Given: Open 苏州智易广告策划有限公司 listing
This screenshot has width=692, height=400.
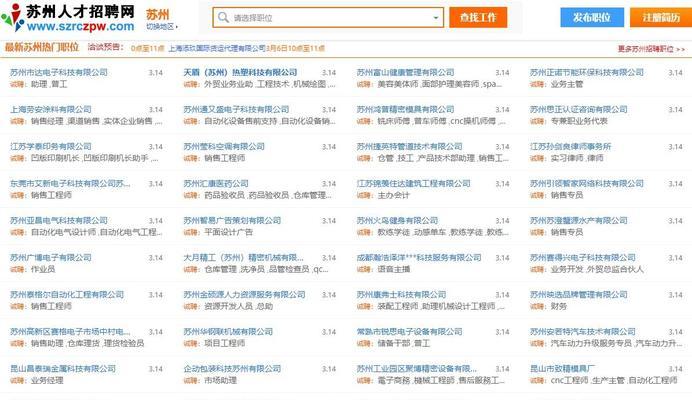Looking at the screenshot, I should 232,221.
